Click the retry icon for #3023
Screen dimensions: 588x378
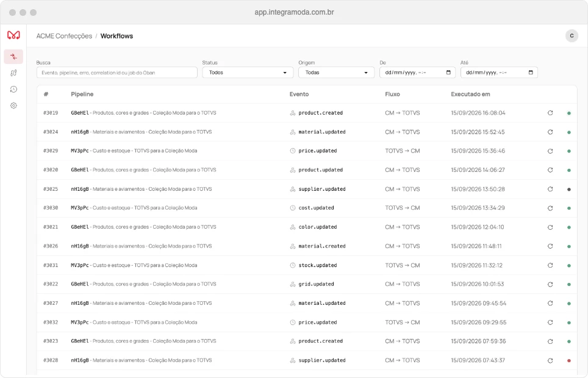click(x=550, y=341)
